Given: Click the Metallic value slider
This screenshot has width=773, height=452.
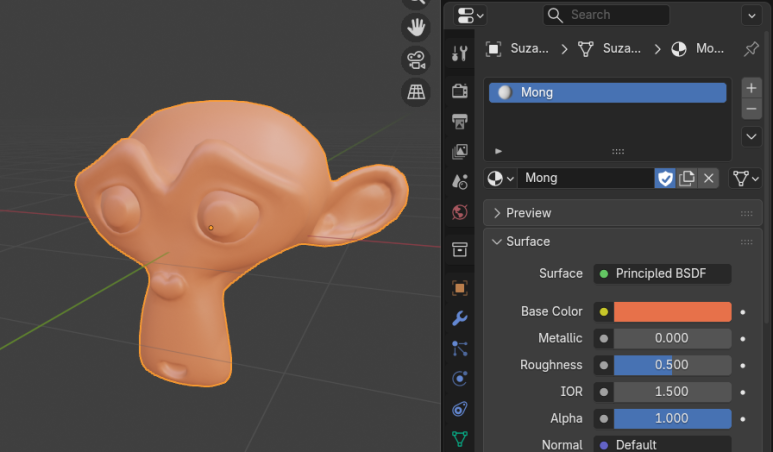Looking at the screenshot, I should coord(672,339).
